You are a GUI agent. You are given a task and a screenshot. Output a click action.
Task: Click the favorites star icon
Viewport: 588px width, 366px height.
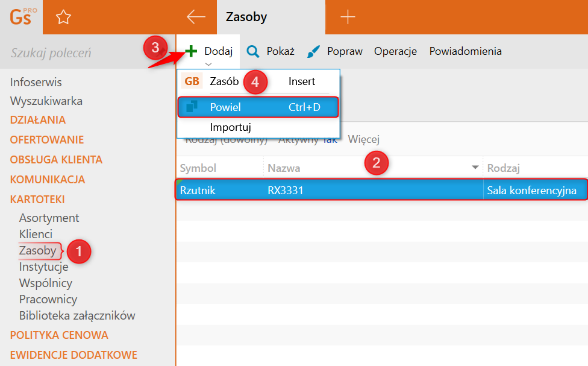click(63, 17)
